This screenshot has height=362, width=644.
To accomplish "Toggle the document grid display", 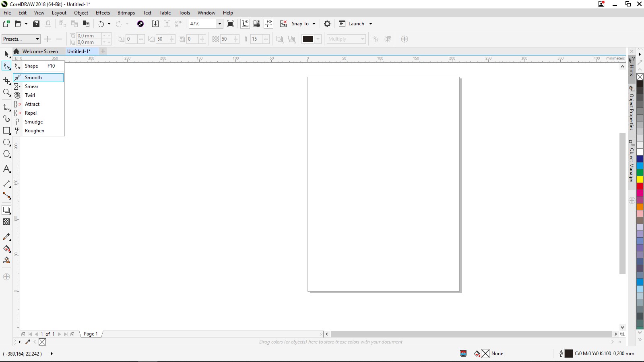I will click(x=257, y=24).
